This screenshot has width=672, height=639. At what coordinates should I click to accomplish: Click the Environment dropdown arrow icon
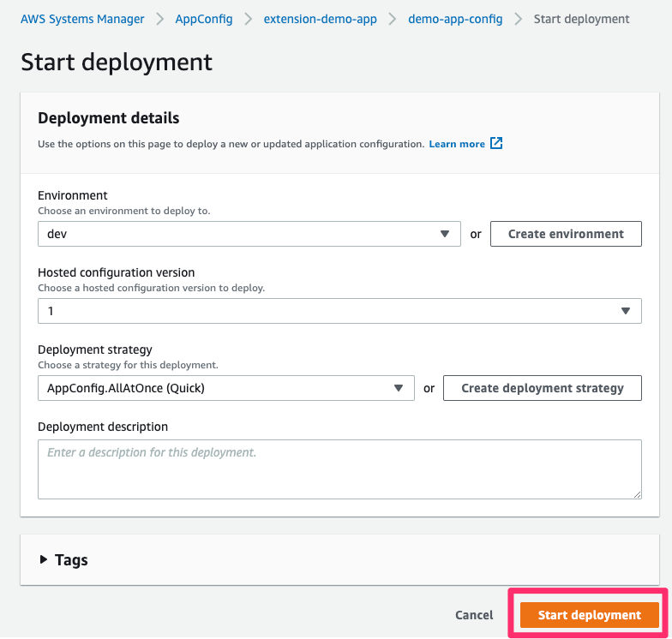(444, 234)
